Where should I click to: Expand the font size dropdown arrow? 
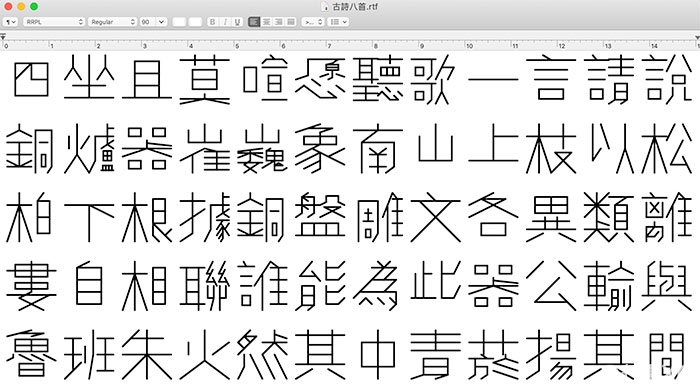(162, 22)
